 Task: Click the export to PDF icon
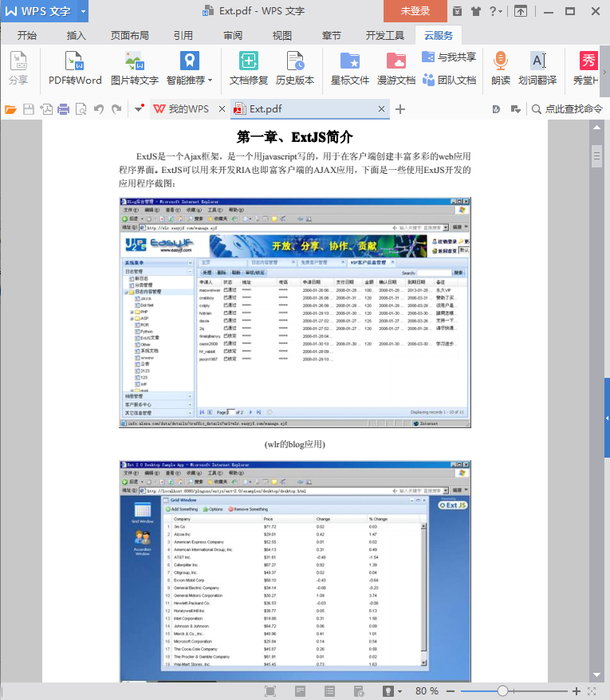(x=46, y=109)
